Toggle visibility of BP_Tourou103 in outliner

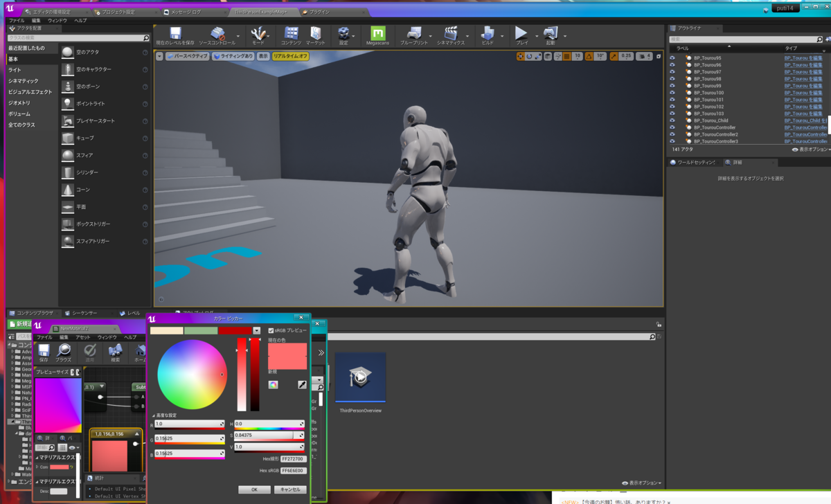tap(672, 114)
